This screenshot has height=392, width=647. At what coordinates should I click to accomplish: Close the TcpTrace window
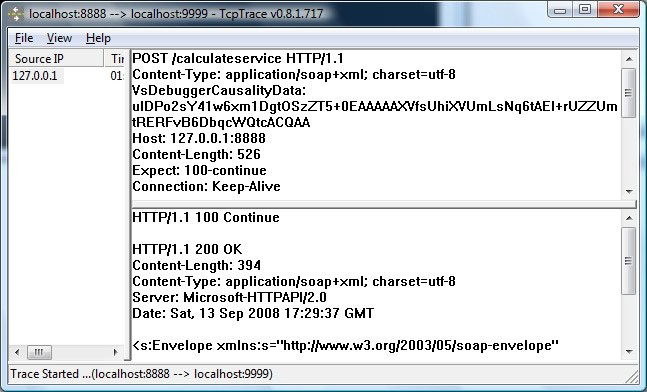[618, 10]
